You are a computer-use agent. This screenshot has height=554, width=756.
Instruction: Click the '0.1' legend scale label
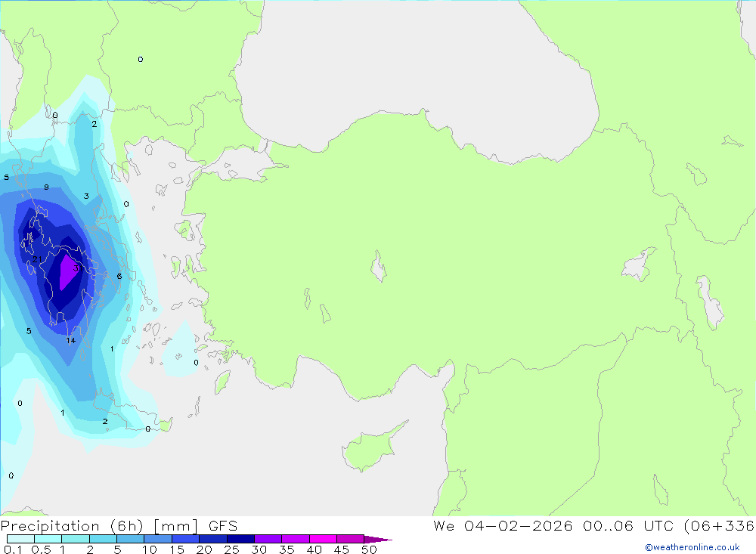tap(13, 549)
